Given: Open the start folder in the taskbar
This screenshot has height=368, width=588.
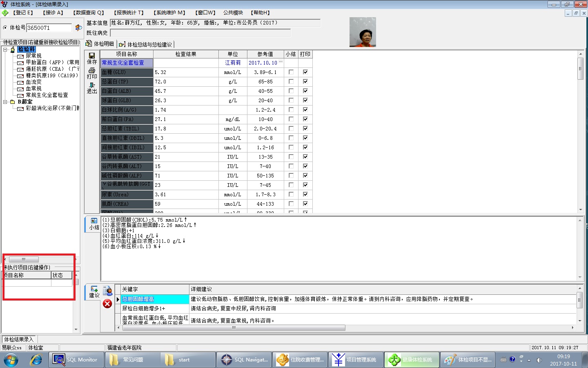Looking at the screenshot, I should tap(187, 360).
